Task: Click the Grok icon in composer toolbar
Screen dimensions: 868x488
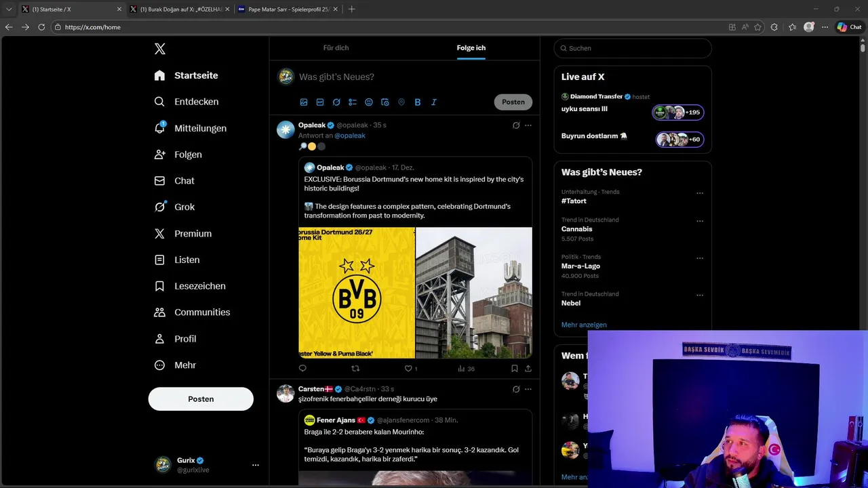Action: 336,102
